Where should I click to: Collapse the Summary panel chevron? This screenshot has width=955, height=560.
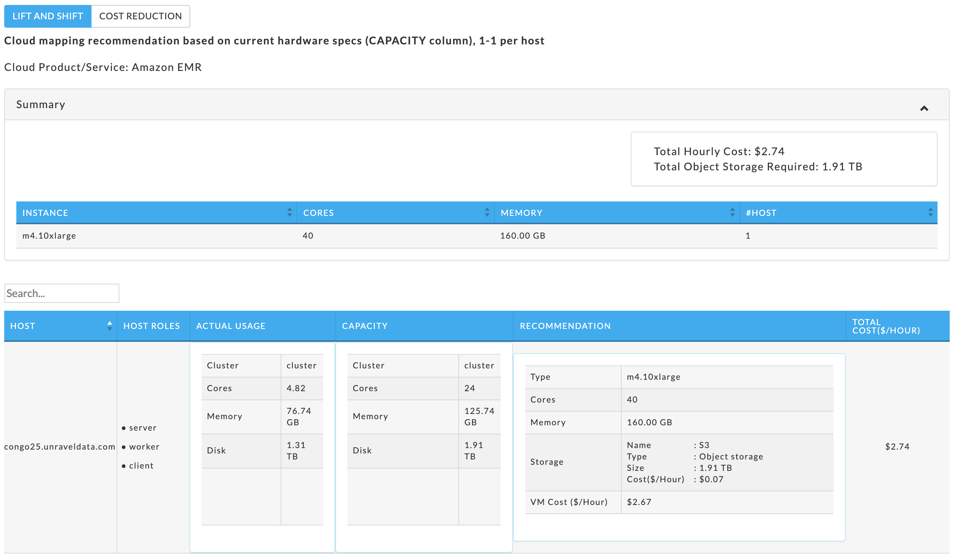(x=924, y=109)
